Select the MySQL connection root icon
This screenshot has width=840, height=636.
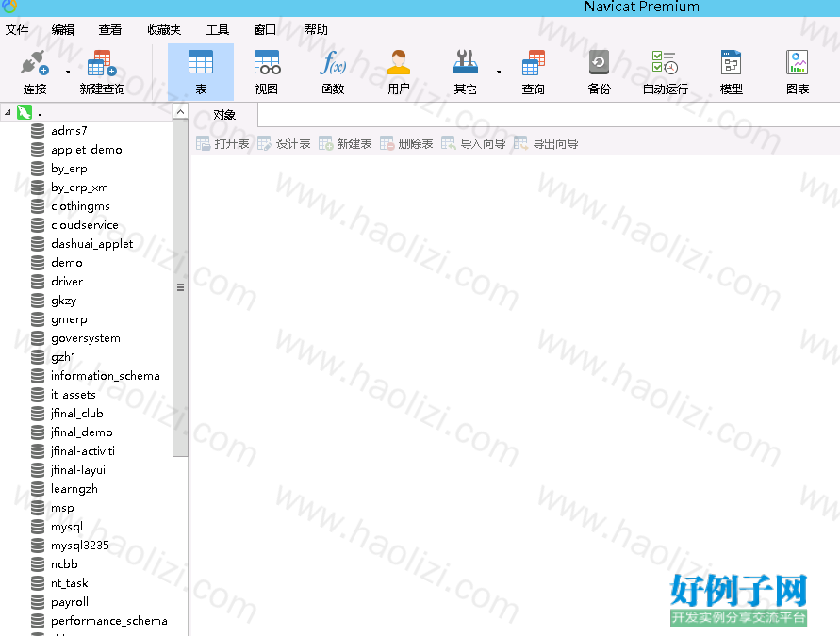(25, 112)
